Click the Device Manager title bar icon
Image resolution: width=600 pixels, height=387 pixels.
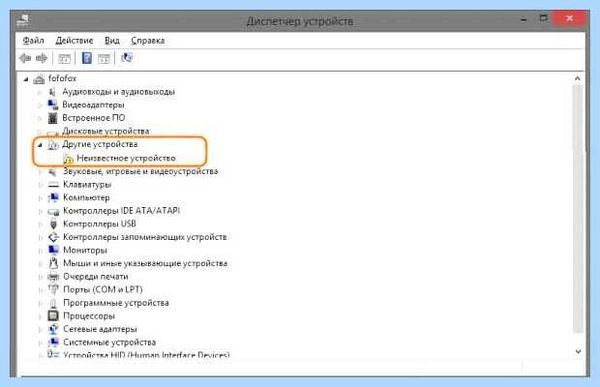24,20
